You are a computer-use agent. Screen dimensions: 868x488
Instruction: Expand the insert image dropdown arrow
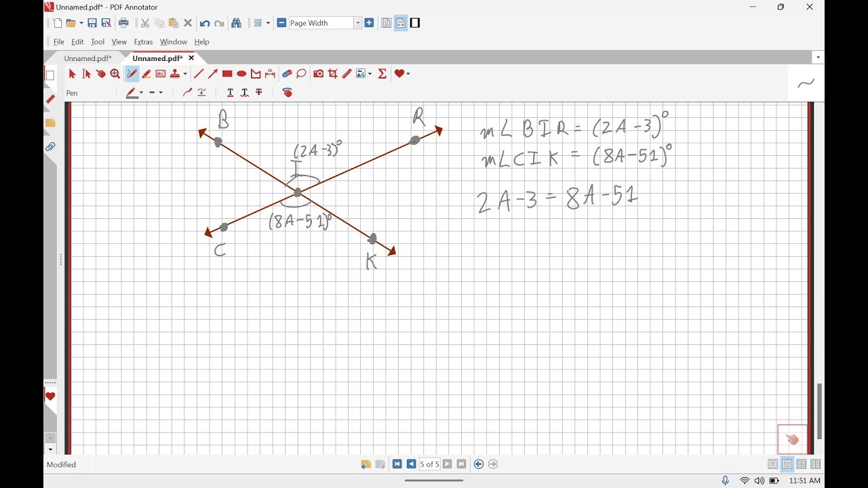pos(369,74)
